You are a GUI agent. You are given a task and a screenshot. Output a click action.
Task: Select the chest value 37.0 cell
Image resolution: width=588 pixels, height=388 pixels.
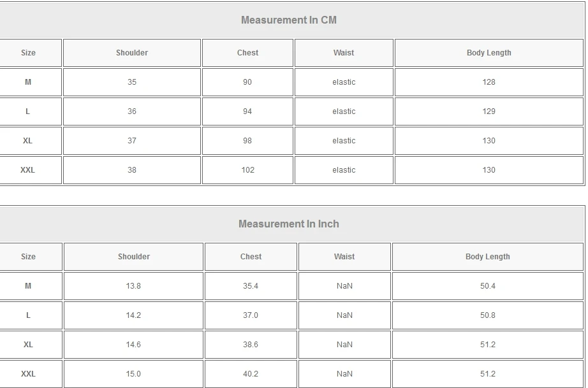[x=251, y=315]
